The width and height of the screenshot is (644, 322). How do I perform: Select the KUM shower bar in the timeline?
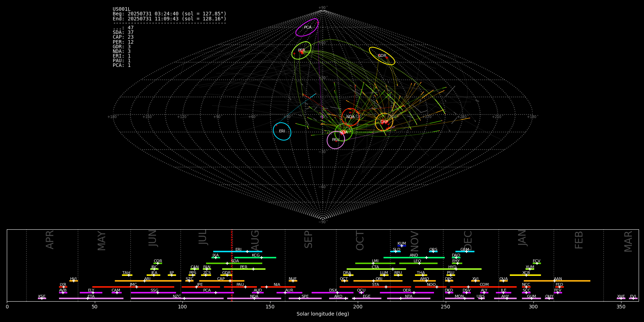[x=402, y=246]
